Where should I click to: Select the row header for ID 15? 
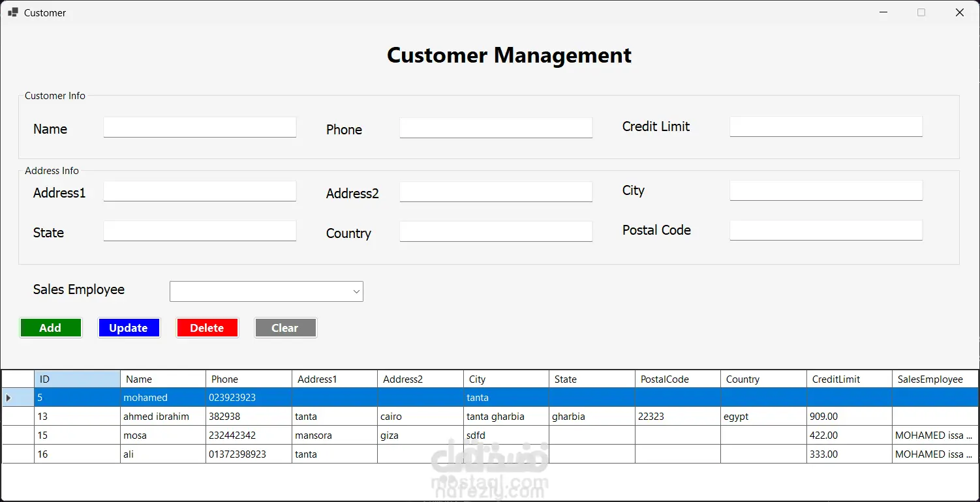[x=18, y=436]
